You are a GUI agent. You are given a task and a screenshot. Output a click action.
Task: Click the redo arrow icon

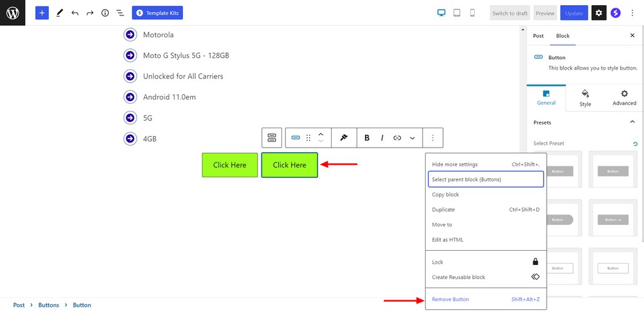[90, 13]
